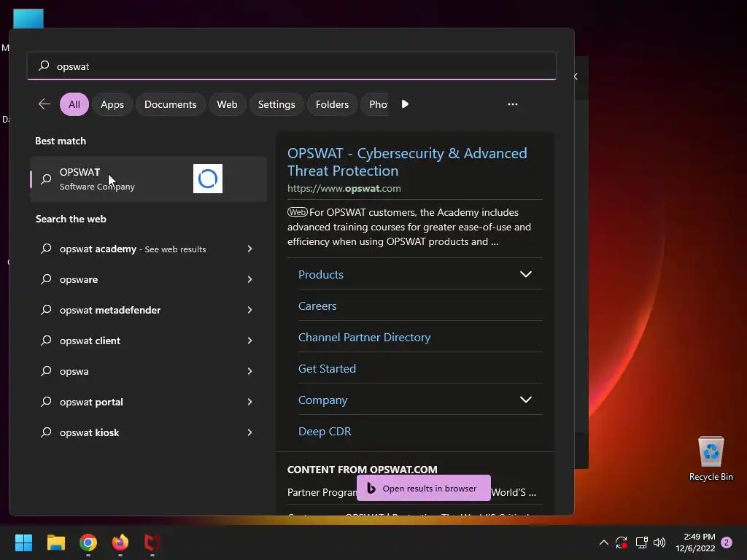The image size is (747, 560).
Task: Search web for opswat academy
Action: coord(133,249)
